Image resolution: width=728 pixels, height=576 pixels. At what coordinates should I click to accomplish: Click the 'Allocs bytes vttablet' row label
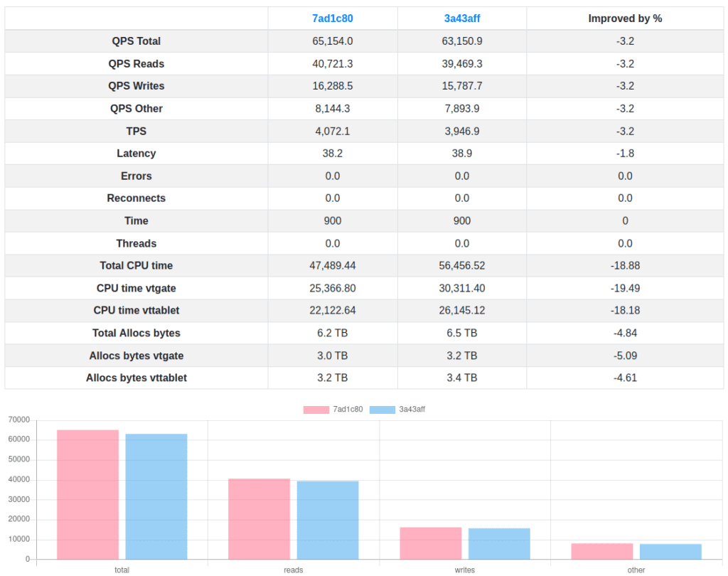point(136,378)
